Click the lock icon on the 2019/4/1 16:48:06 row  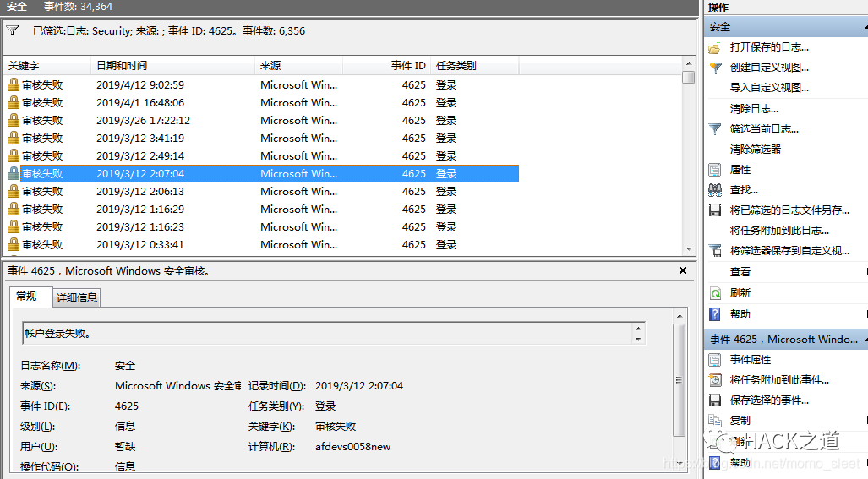click(x=14, y=103)
